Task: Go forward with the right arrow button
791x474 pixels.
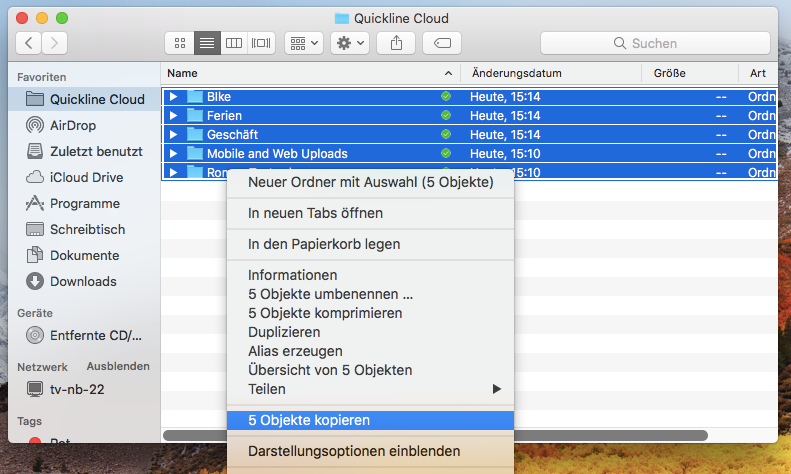Action: tap(54, 43)
